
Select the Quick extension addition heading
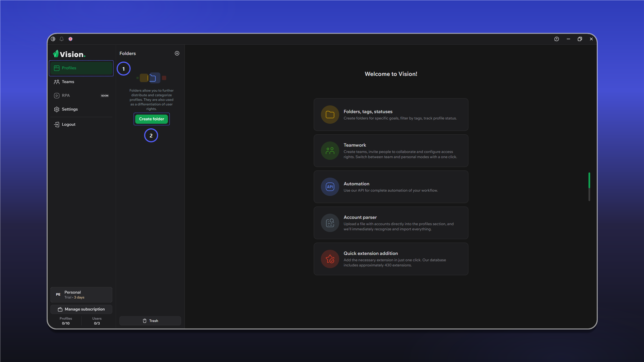point(371,253)
